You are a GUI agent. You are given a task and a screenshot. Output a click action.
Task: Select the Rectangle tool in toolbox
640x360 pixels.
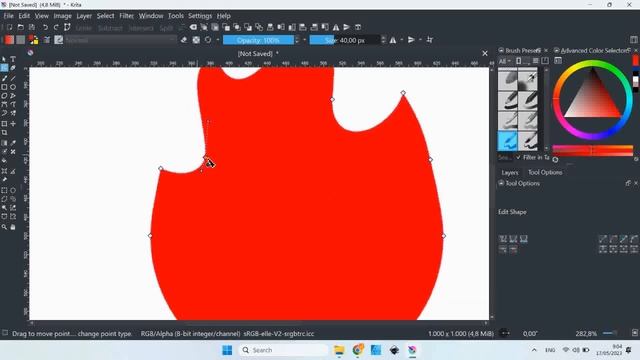click(4, 87)
